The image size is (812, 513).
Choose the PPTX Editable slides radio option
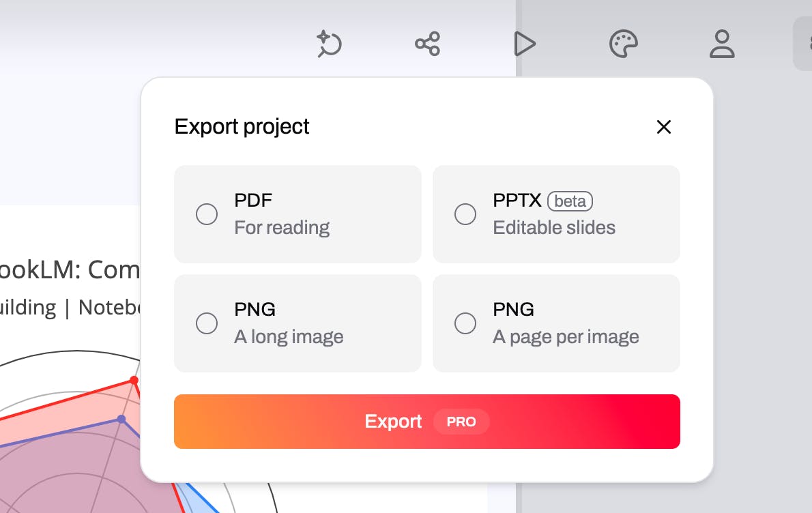pyautogui.click(x=465, y=214)
